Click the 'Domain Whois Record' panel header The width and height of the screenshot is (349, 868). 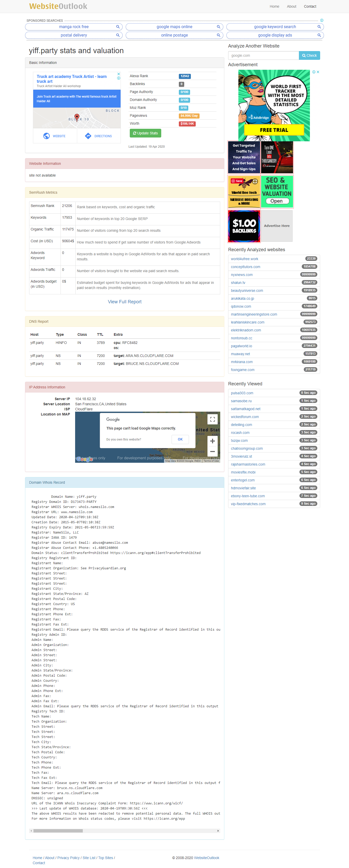tap(124, 482)
